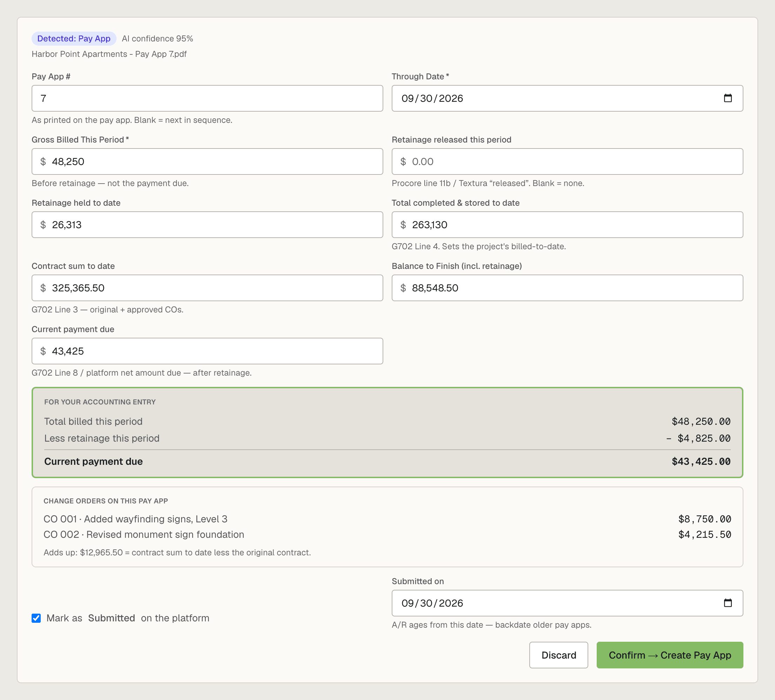Viewport: 775px width, 700px height.
Task: Open the Submitted on calendar picker icon
Action: [728, 603]
